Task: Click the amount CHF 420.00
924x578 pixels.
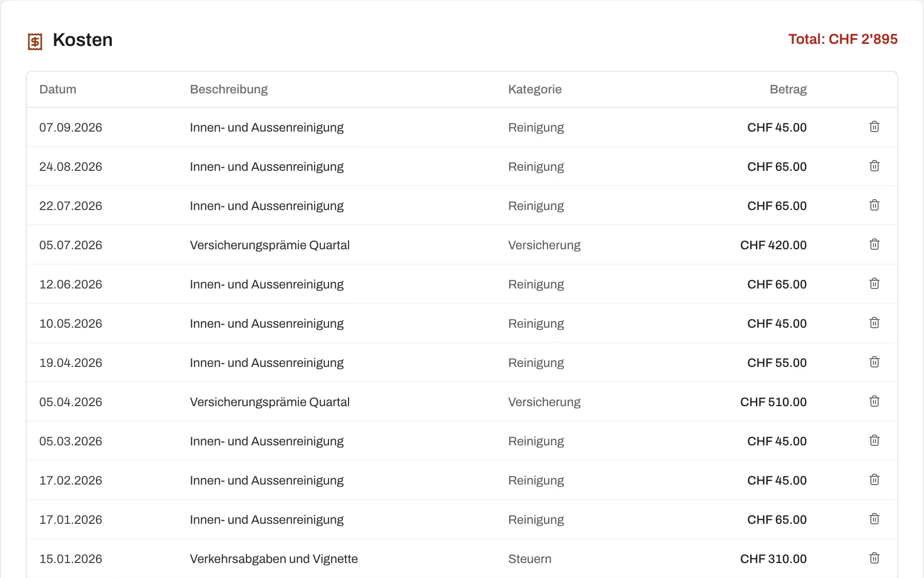Action: tap(773, 245)
